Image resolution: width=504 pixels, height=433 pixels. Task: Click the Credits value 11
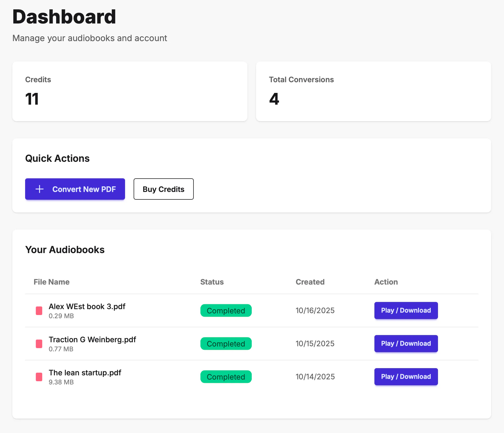pyautogui.click(x=32, y=99)
